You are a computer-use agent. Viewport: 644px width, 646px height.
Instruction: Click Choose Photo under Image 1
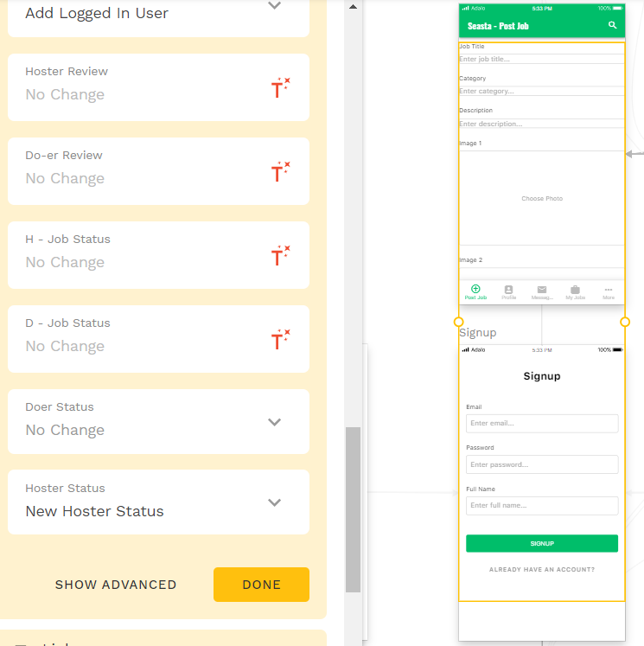pyautogui.click(x=542, y=199)
